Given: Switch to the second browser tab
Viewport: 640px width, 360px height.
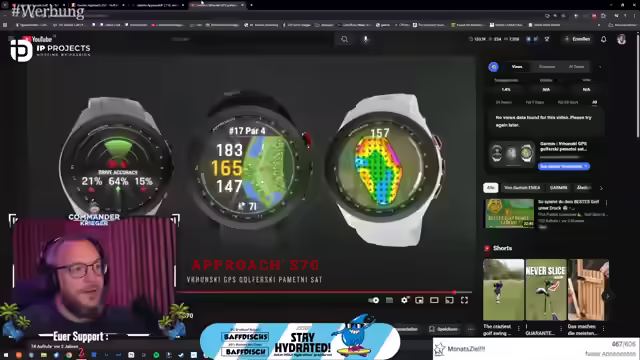Looking at the screenshot, I should tap(97, 5).
